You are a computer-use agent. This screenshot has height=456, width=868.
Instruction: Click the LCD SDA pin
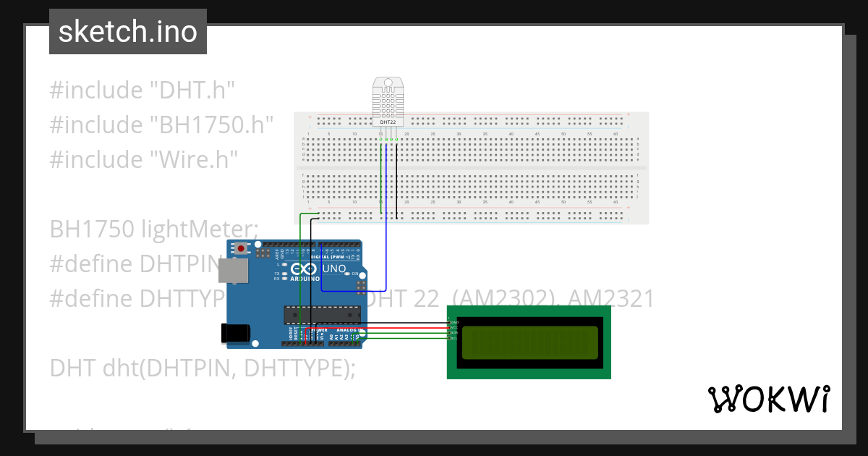pyautogui.click(x=449, y=332)
